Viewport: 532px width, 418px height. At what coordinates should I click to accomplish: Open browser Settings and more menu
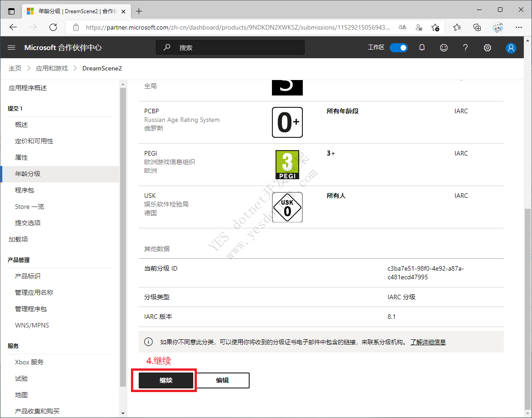click(x=518, y=27)
